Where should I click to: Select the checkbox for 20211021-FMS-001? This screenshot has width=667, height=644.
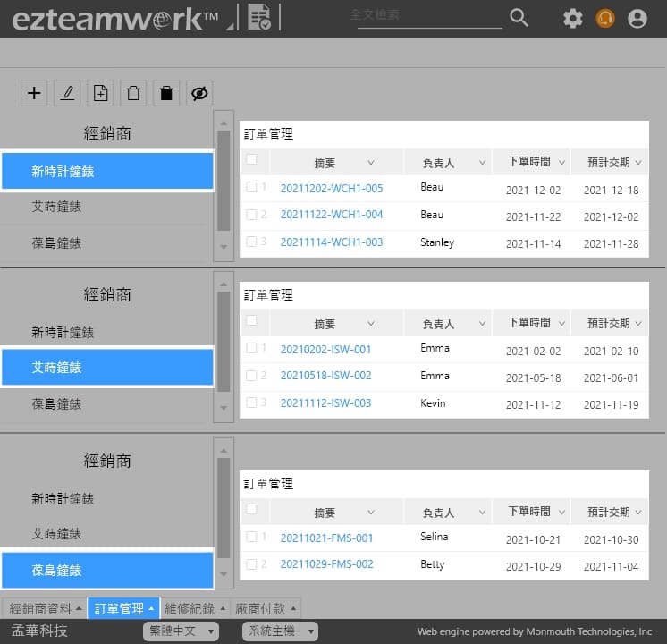(x=251, y=537)
